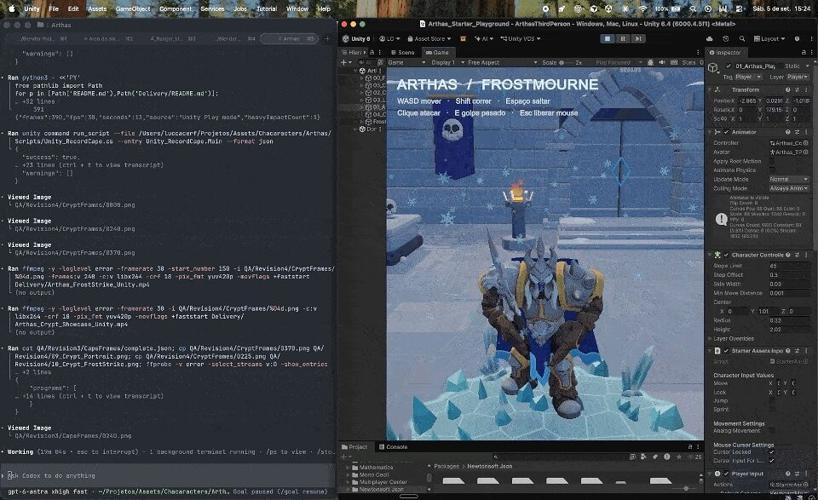Open the Play Focused dropdown

coord(617,62)
